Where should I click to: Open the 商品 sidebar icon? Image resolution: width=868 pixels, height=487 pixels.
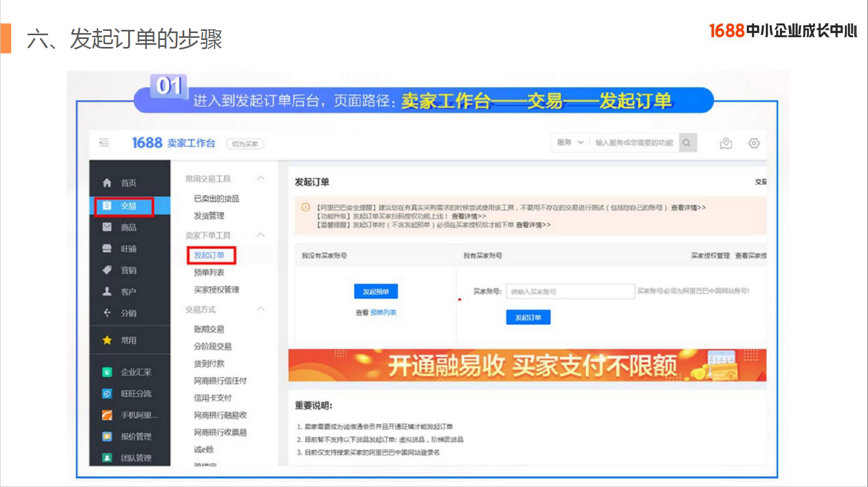(107, 227)
